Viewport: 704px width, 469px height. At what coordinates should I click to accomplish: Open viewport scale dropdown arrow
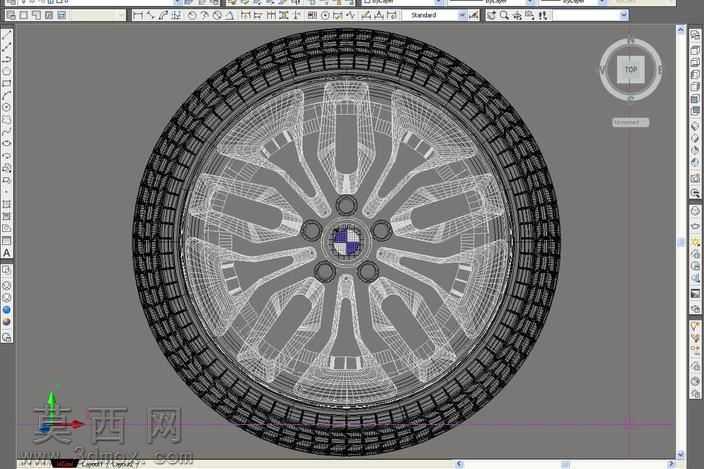(121, 15)
